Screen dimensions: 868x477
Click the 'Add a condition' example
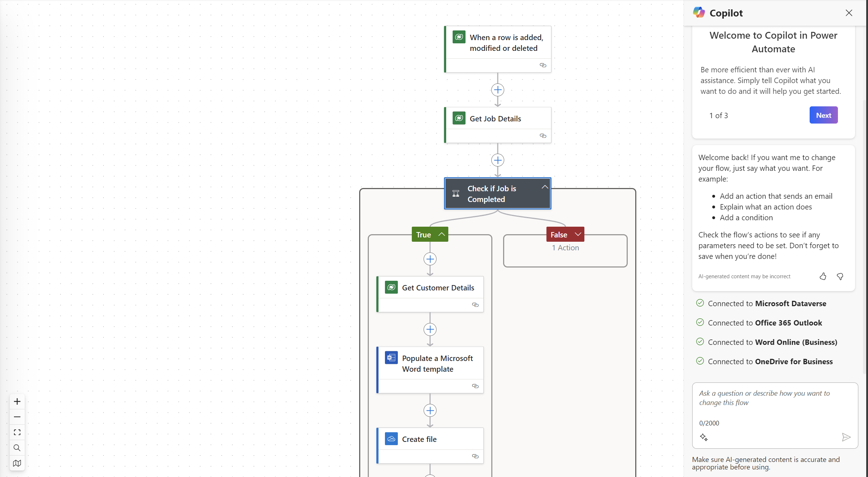[x=746, y=217]
